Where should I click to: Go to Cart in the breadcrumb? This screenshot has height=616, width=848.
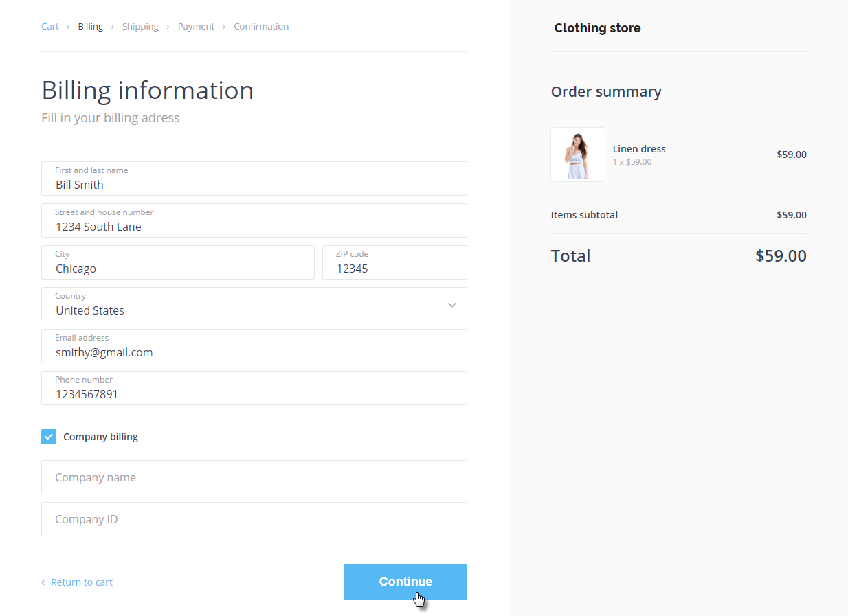click(x=50, y=27)
